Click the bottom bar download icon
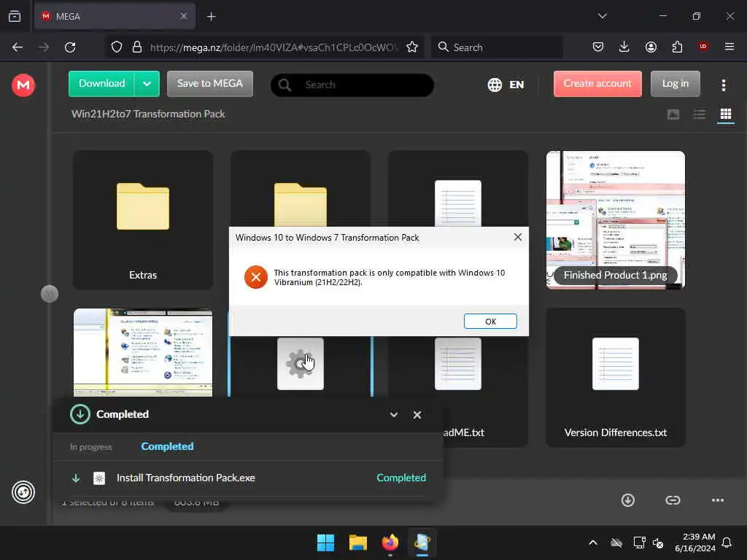 pos(628,500)
